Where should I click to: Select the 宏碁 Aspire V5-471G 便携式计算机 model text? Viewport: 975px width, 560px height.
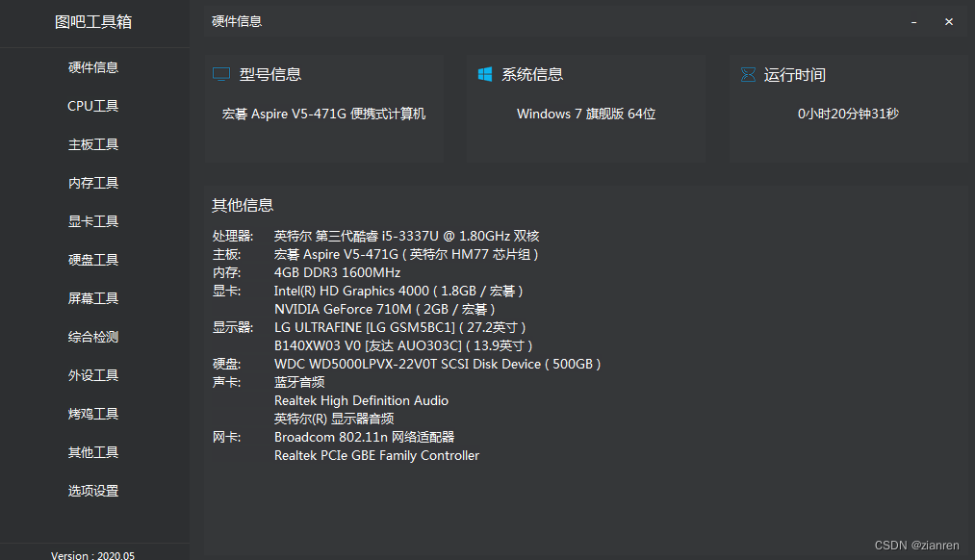[324, 114]
